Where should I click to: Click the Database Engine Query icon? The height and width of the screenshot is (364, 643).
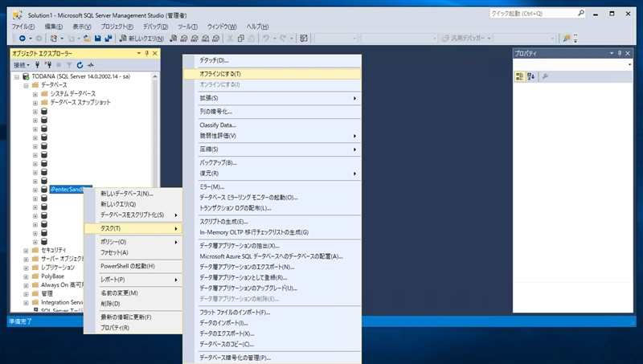coord(174,38)
